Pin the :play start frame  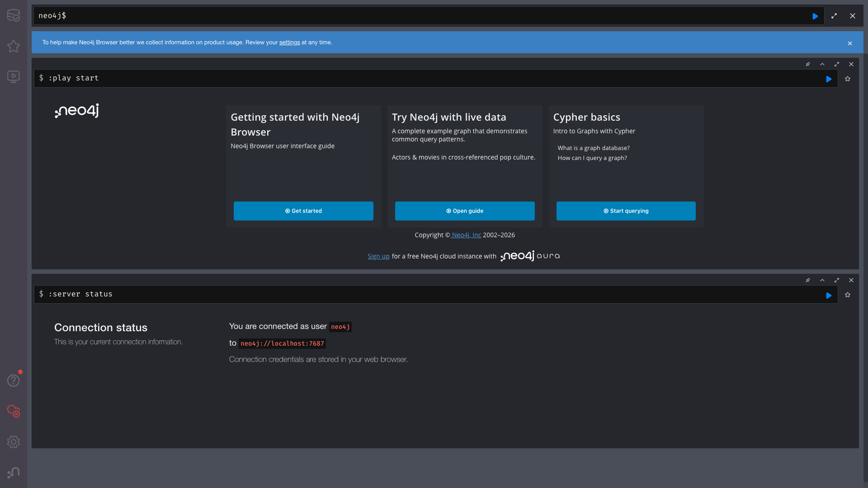click(808, 64)
